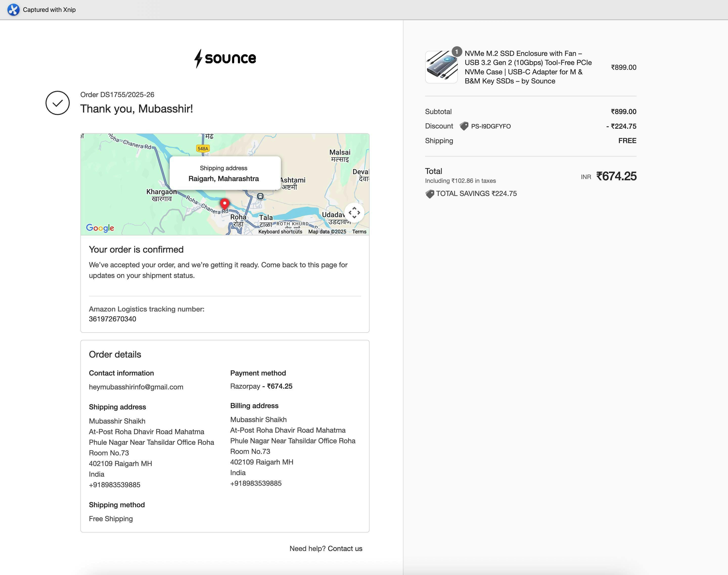Image resolution: width=728 pixels, height=575 pixels.
Task: Click Mubasshir Shaikh under Billing address
Action: click(x=259, y=420)
